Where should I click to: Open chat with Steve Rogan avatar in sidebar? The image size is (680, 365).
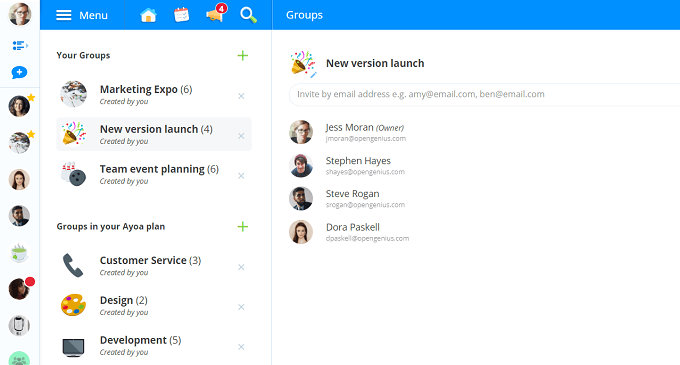(20, 216)
